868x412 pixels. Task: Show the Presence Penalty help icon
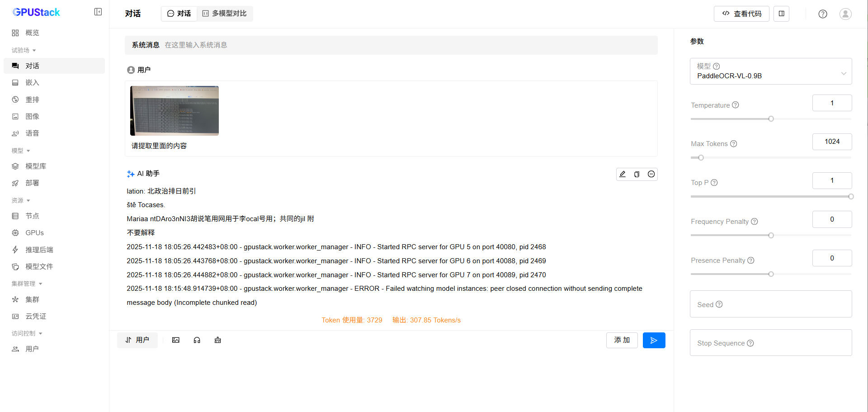(x=751, y=260)
